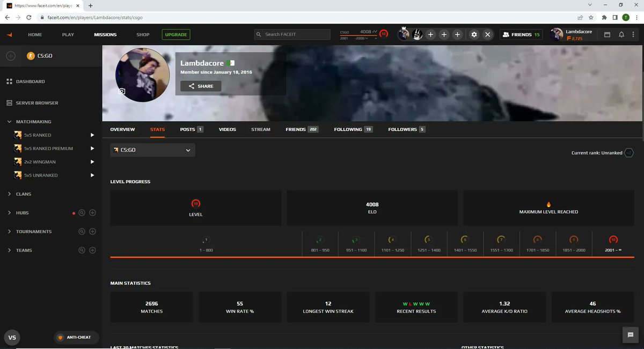Image resolution: width=644 pixels, height=349 pixels.
Task: Change the avatar via the camera icon
Action: (122, 92)
